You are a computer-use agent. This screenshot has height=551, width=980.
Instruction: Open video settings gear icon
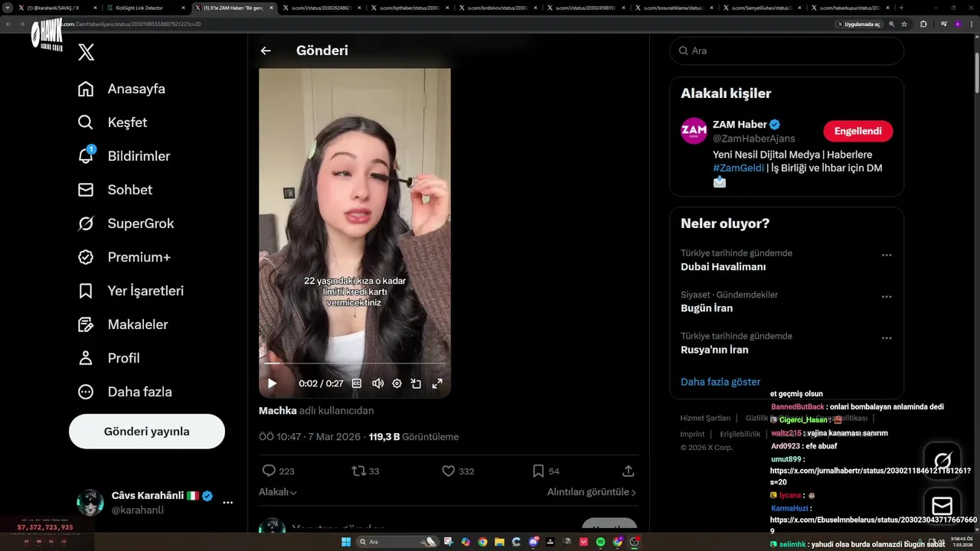[x=397, y=383]
